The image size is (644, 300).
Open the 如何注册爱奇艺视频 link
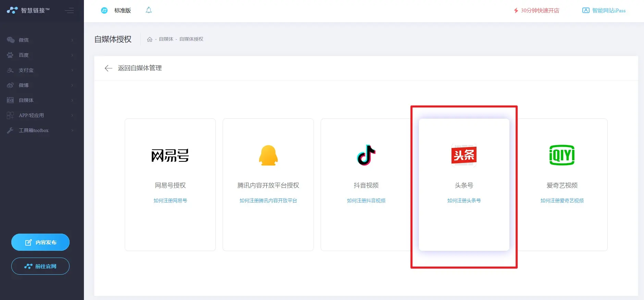tap(562, 200)
